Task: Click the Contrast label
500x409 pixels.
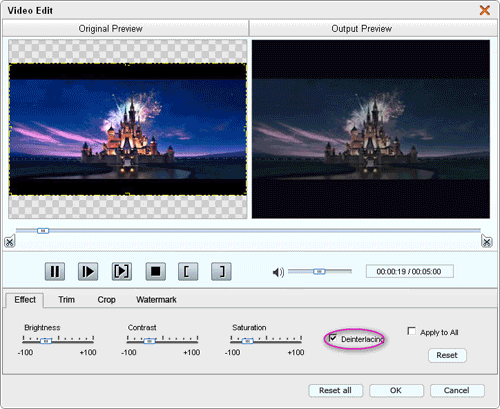Action: click(x=142, y=328)
